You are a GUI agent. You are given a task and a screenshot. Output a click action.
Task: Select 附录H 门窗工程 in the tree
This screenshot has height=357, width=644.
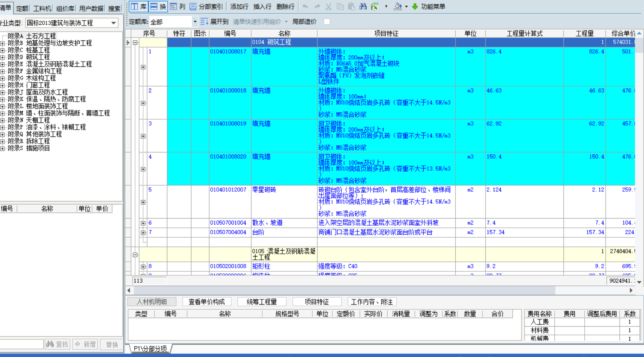click(x=29, y=85)
